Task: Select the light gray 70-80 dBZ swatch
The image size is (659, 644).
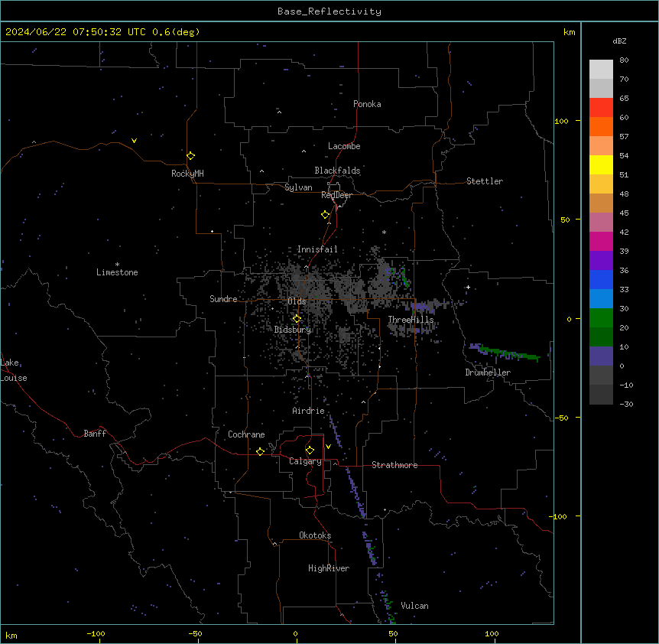Action: [601, 70]
